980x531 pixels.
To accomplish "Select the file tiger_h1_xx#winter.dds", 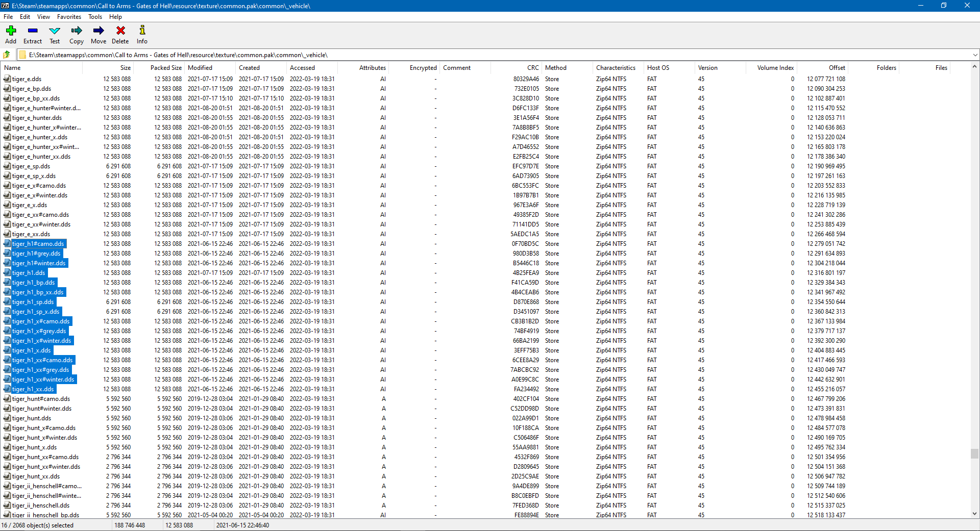I will click(43, 380).
